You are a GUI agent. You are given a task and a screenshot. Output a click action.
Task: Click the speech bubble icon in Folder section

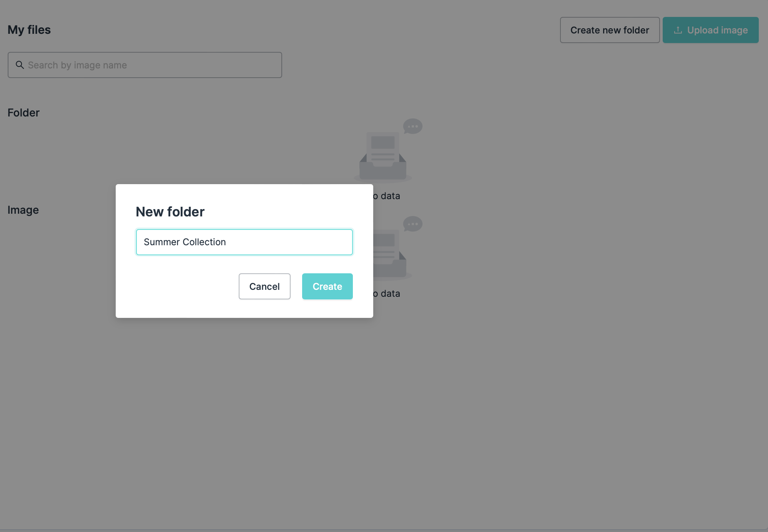[x=413, y=126]
